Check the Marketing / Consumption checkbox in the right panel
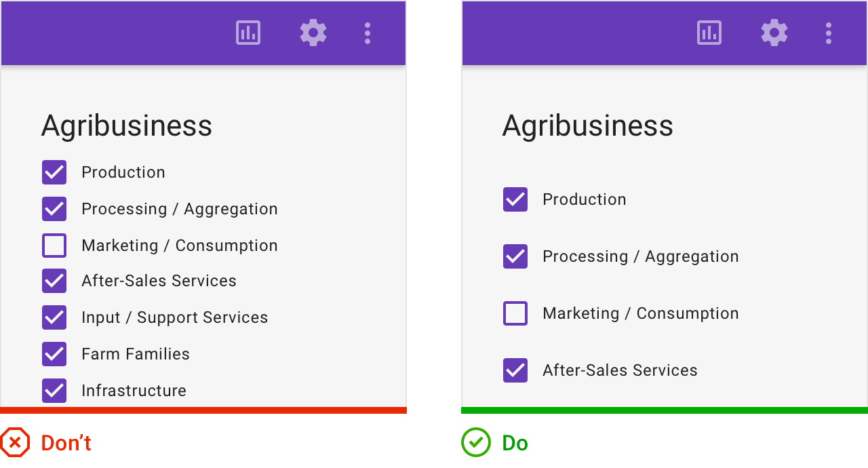Image resolution: width=868 pixels, height=468 pixels. (x=515, y=313)
